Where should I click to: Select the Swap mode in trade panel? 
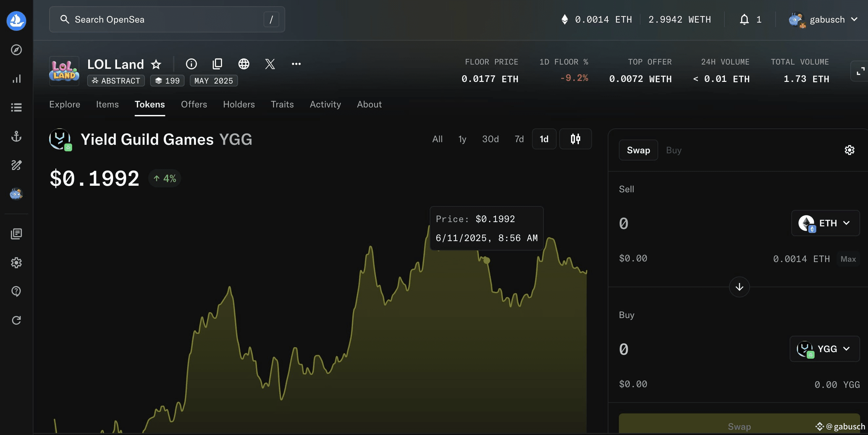638,150
